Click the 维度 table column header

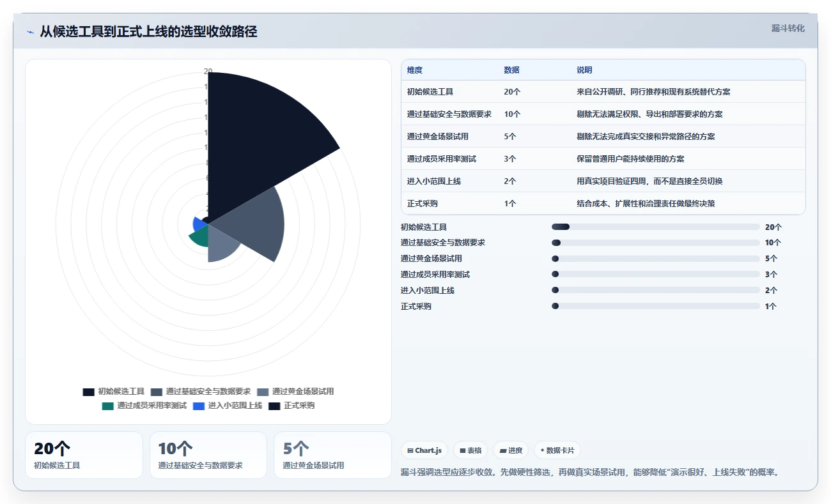click(x=415, y=70)
